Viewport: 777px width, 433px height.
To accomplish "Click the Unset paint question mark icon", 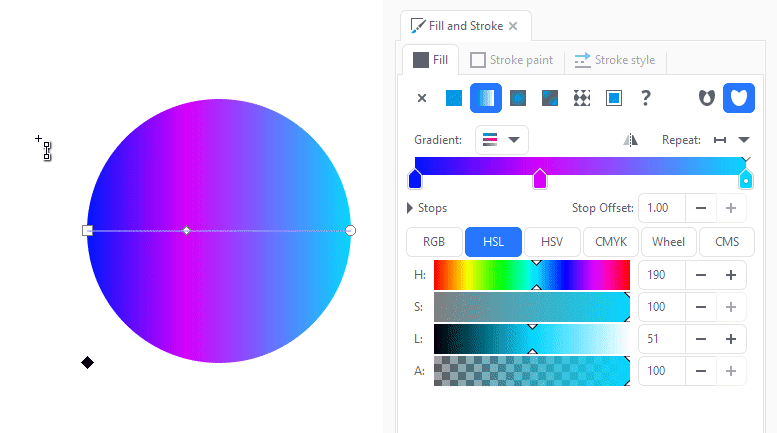I will [645, 98].
